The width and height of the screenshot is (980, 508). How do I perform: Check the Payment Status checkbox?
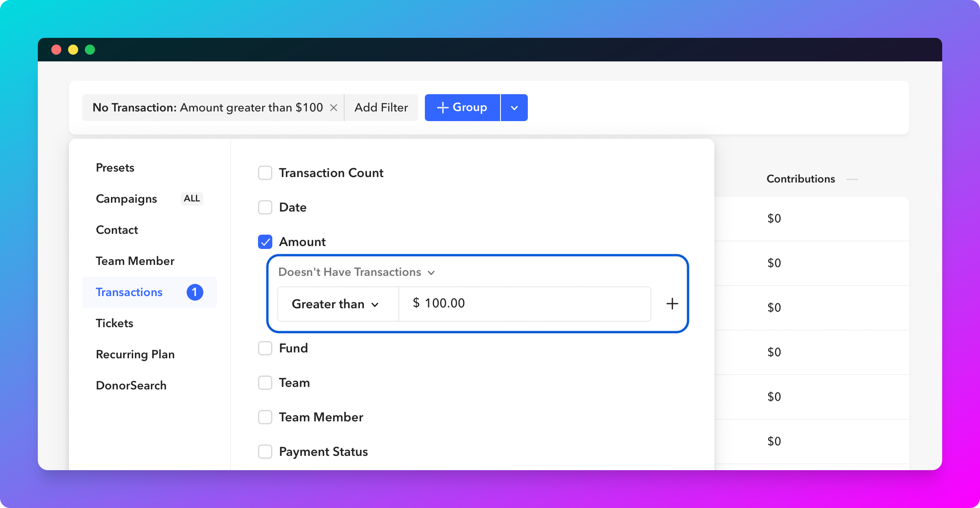[265, 452]
